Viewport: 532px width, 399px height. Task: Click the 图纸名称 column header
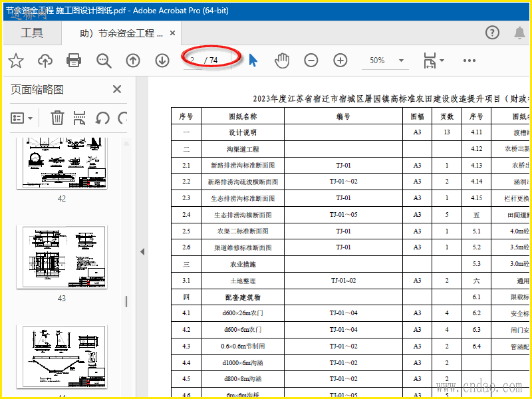pyautogui.click(x=243, y=116)
